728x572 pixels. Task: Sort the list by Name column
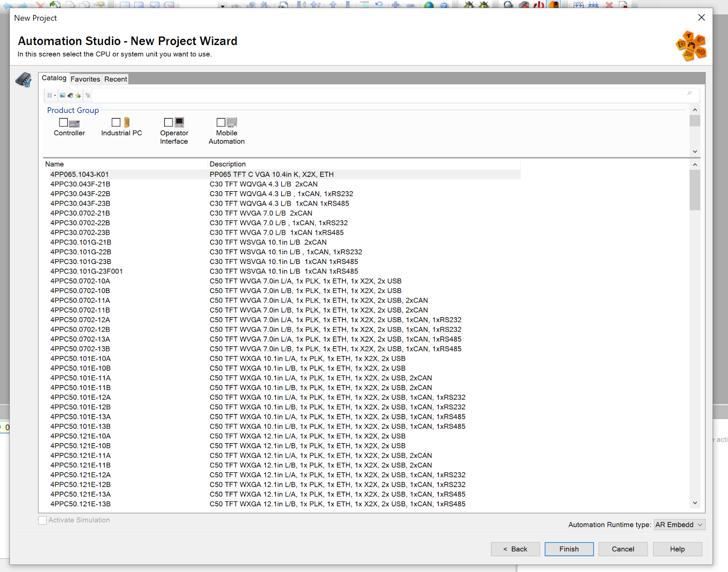[x=125, y=164]
